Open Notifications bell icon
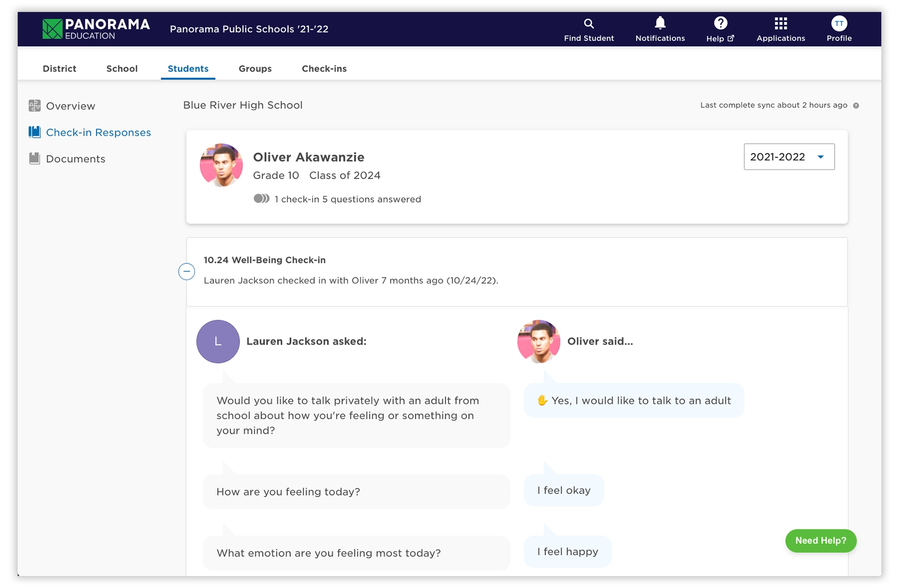 [660, 23]
